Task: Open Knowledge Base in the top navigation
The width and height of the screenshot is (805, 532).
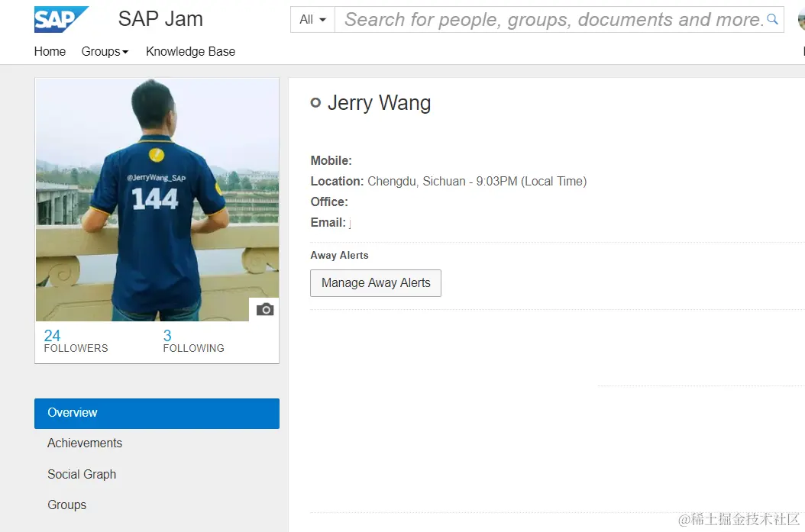Action: pos(190,51)
